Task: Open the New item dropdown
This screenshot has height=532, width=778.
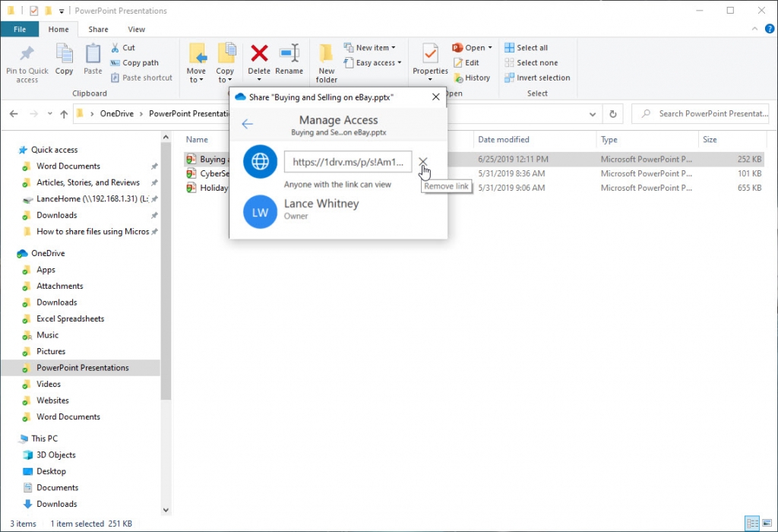Action: tap(372, 47)
